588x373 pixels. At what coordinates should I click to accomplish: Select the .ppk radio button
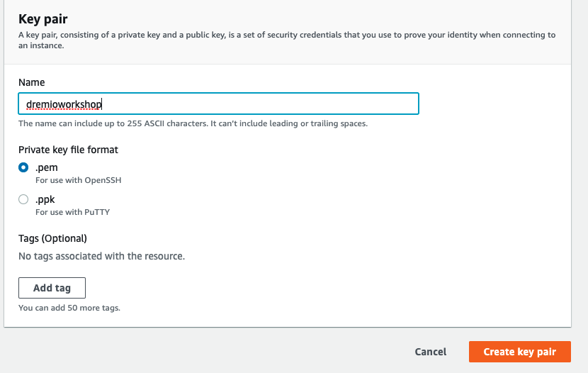coord(23,199)
